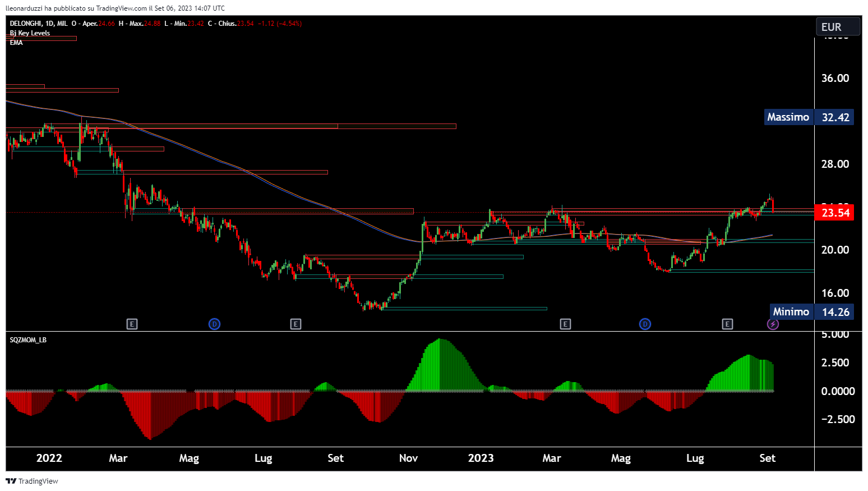Click the 0.0000 momentum axis value

(838, 391)
